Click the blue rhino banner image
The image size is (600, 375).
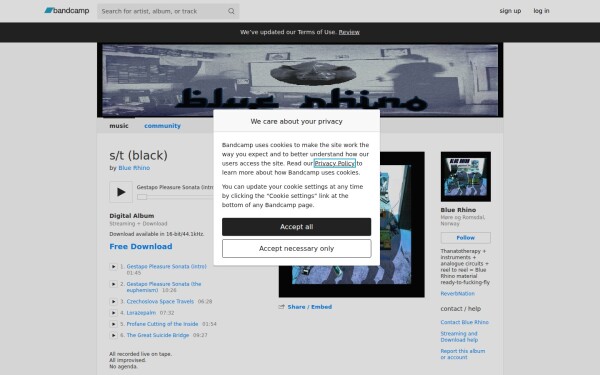pyautogui.click(x=300, y=80)
